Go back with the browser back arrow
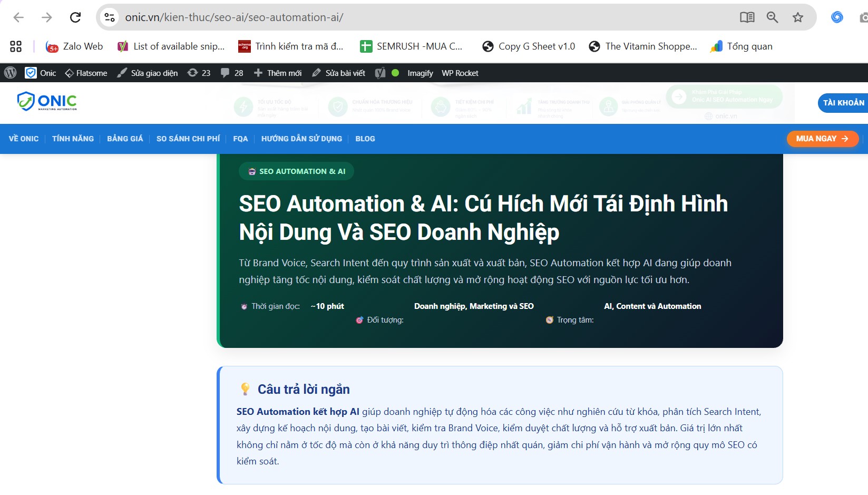This screenshot has height=495, width=868. click(18, 17)
